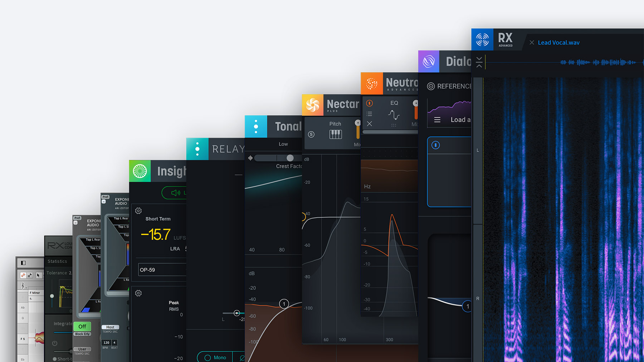Viewport: 644px width, 362px height.
Task: Click the solo S icon in Nectar Pitch
Action: point(311,134)
